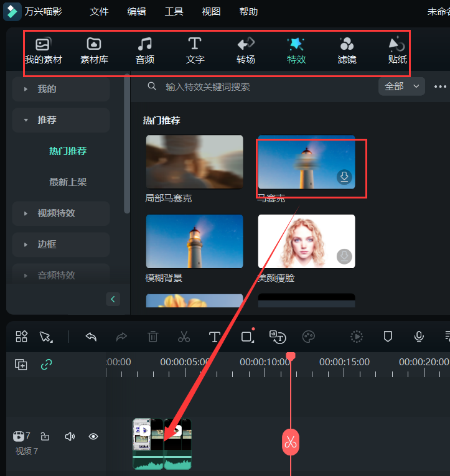Redo the last action
450x476 pixels.
121,337
